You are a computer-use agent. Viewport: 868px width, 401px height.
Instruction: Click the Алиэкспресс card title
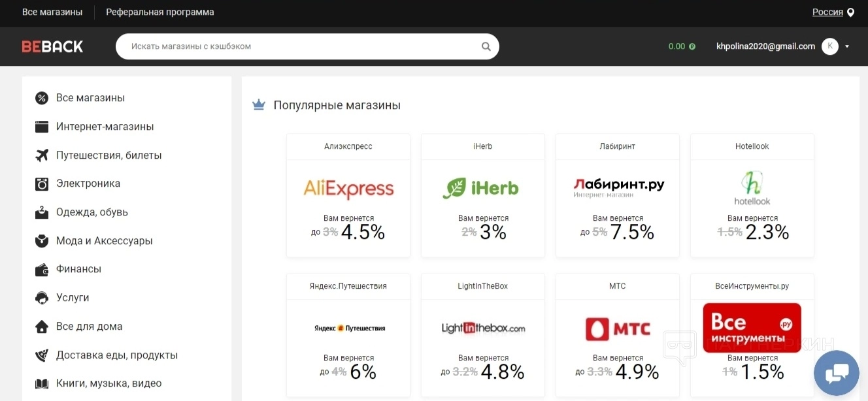[348, 146]
